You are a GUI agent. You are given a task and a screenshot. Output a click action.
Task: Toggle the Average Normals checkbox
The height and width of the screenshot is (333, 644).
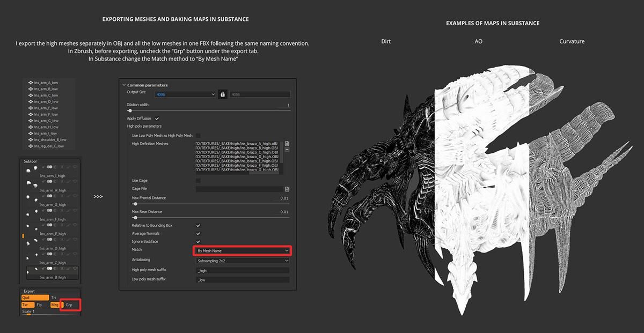click(x=198, y=234)
